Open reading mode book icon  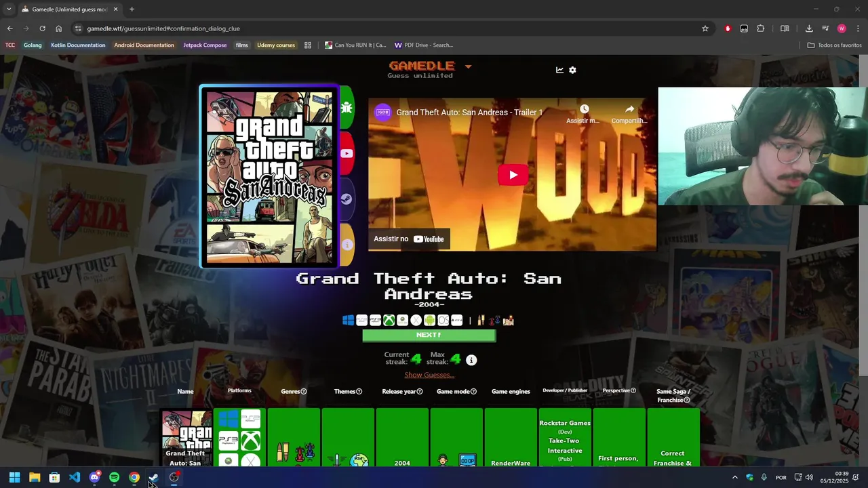785,28
